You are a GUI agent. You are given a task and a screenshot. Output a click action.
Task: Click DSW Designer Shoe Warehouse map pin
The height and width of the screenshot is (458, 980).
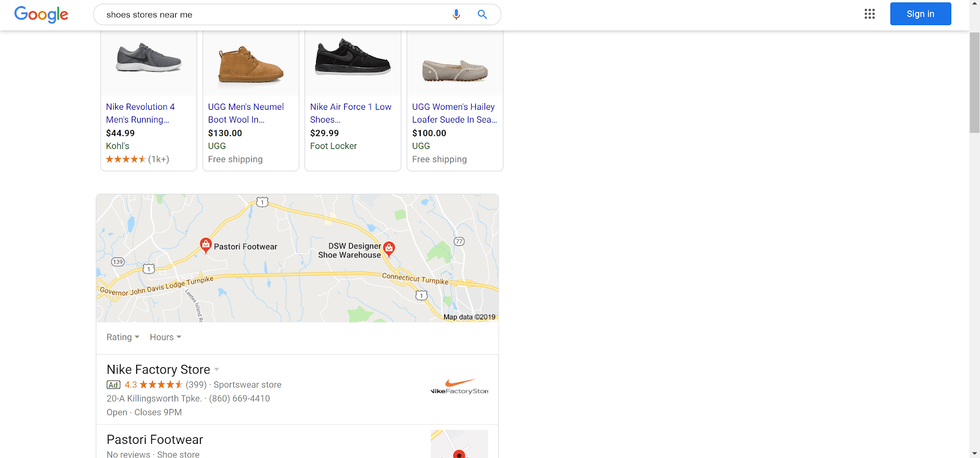tap(389, 248)
